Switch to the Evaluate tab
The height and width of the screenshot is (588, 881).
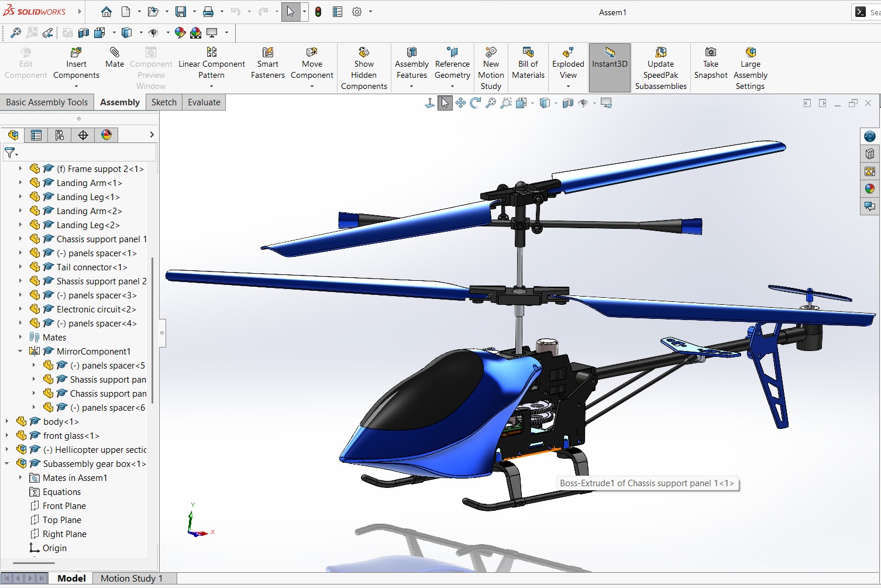204,102
